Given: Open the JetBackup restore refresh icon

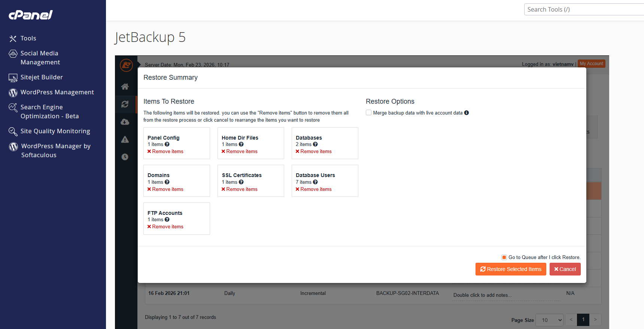Looking at the screenshot, I should tap(125, 104).
